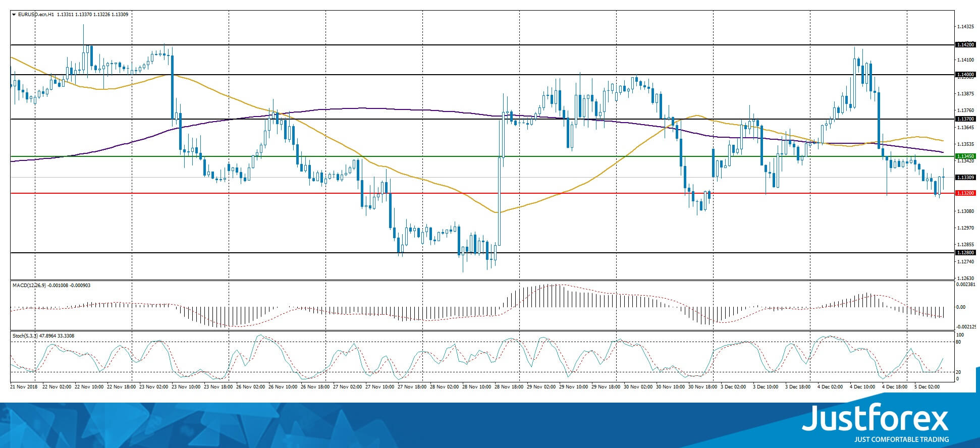Click the 27 Nov 18:00 time label
980x448 pixels.
tap(412, 387)
